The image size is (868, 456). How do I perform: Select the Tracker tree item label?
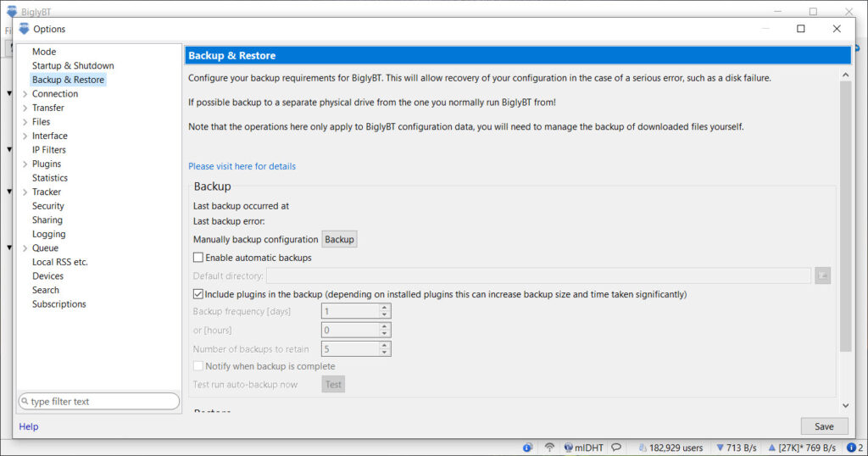tap(47, 192)
